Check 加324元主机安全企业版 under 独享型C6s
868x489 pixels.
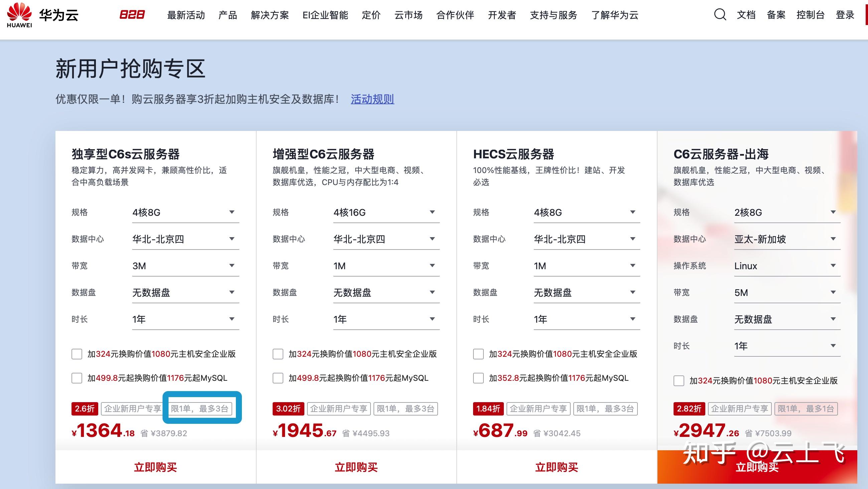tap(77, 354)
